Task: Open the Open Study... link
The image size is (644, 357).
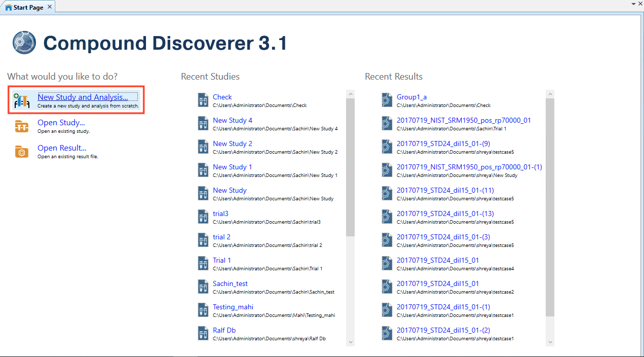Action: click(x=61, y=123)
